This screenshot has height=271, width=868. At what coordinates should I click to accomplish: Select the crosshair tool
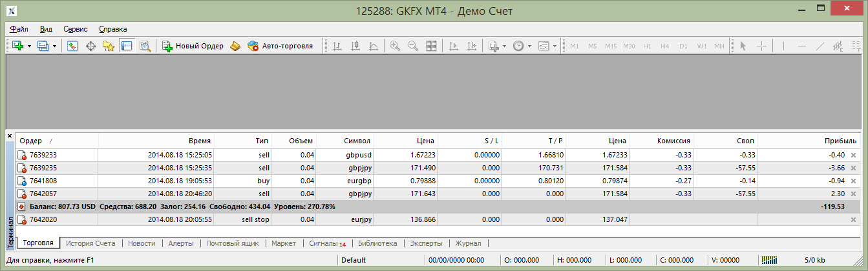pos(761,46)
